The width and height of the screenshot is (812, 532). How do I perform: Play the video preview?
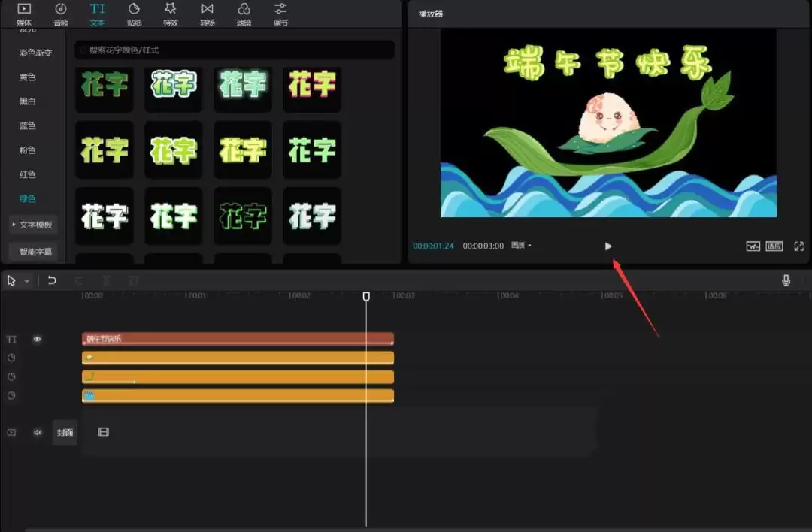(x=608, y=246)
